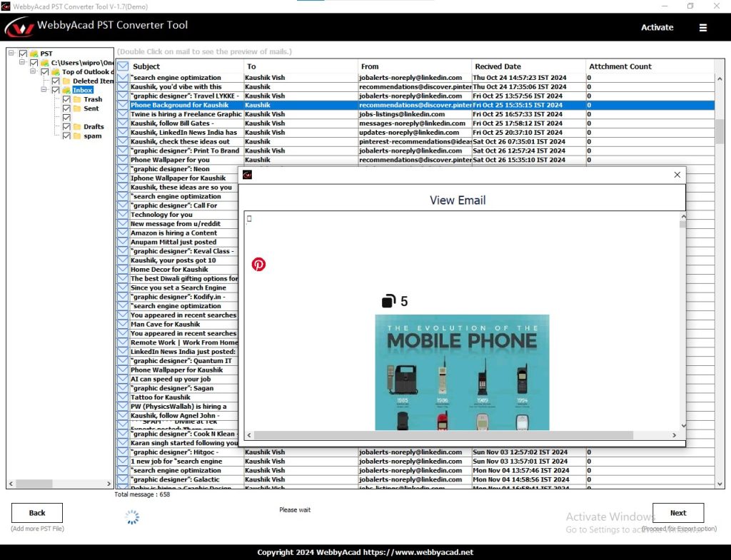Click the mail icon for 'Anupam Mittal just posted'
Image resolution: width=731 pixels, height=560 pixels.
pyautogui.click(x=123, y=243)
